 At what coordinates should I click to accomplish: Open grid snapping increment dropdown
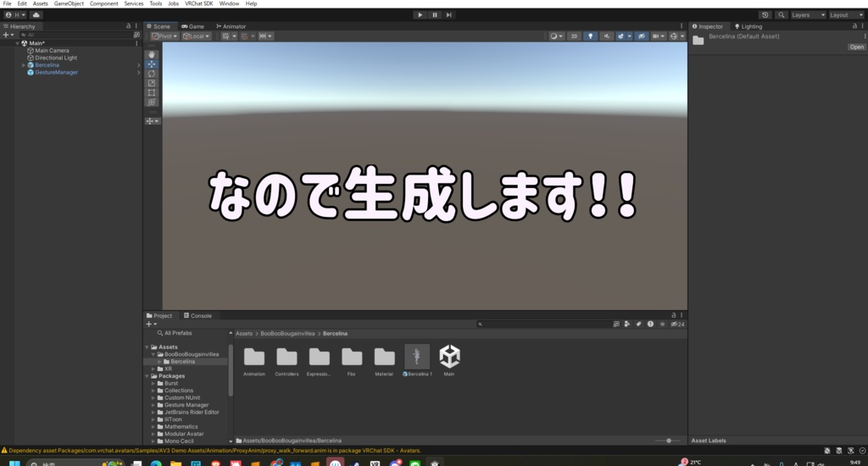click(x=265, y=36)
